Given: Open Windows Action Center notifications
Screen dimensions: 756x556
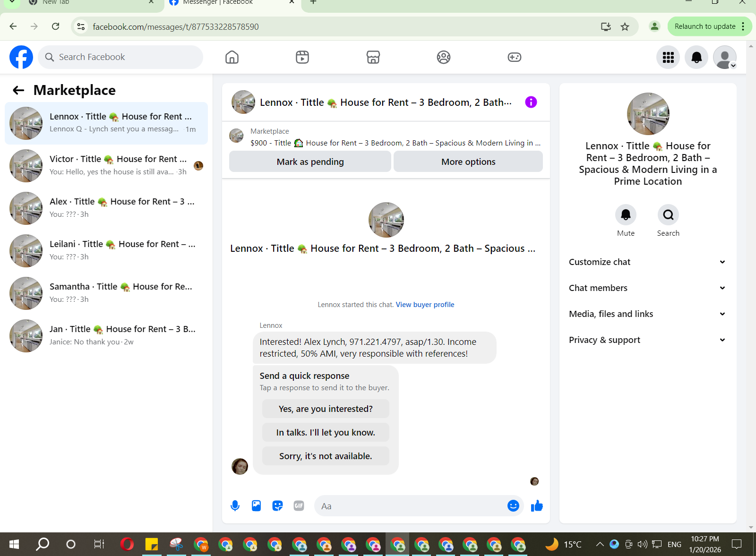Looking at the screenshot, I should 737,544.
